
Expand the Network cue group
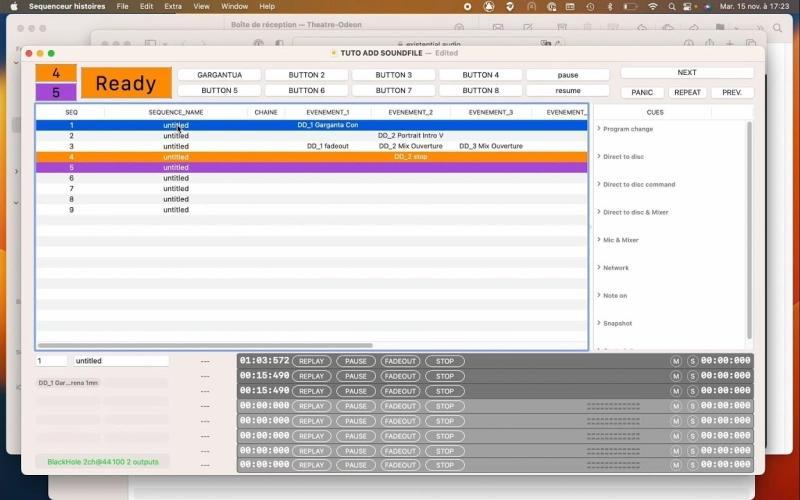click(599, 267)
